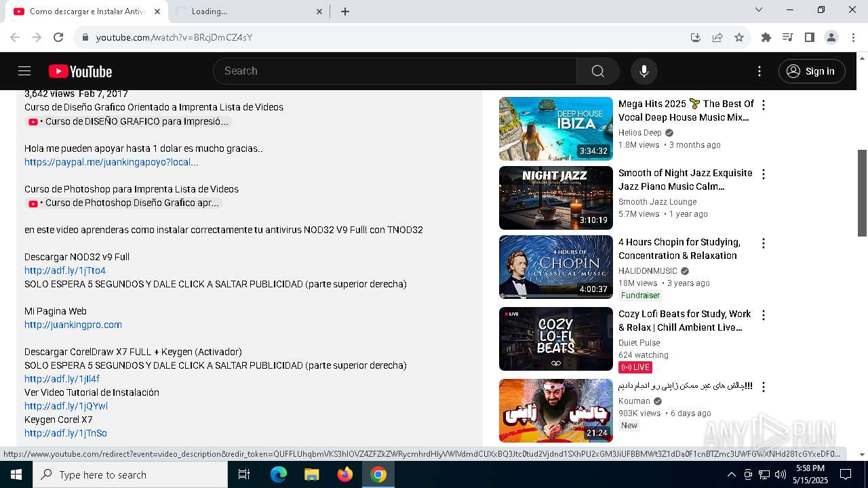Switch to the Loading tab
Screen dimensions: 868x488
point(248,12)
